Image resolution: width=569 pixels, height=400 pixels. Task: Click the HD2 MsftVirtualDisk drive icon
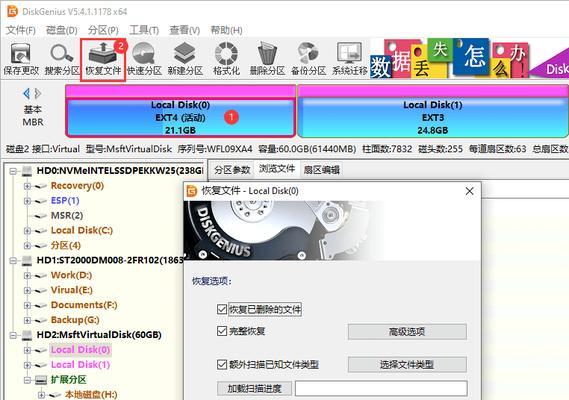(27, 335)
